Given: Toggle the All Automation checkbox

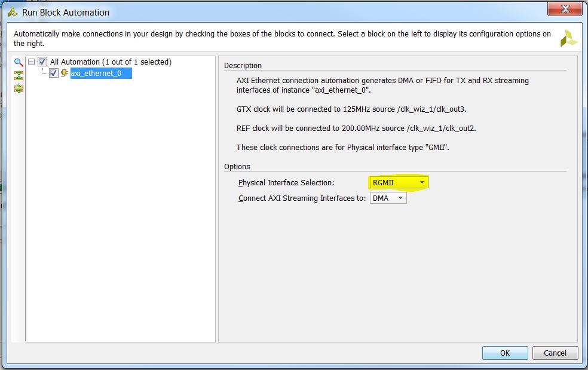Looking at the screenshot, I should coord(42,62).
